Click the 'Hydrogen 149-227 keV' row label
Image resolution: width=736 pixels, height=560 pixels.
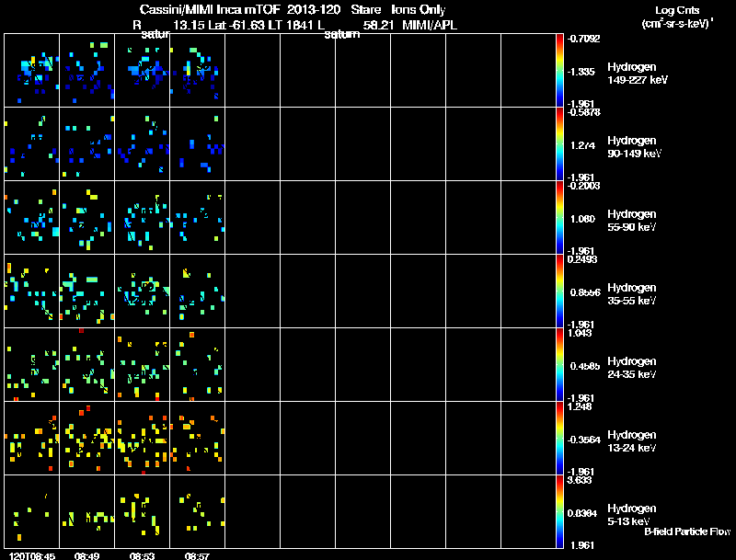pyautogui.click(x=637, y=74)
